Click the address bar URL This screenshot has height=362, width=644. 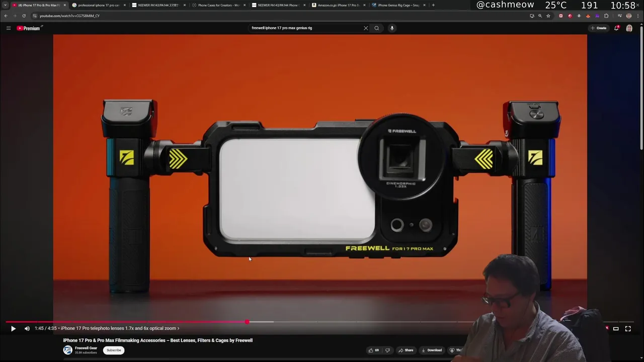69,16
